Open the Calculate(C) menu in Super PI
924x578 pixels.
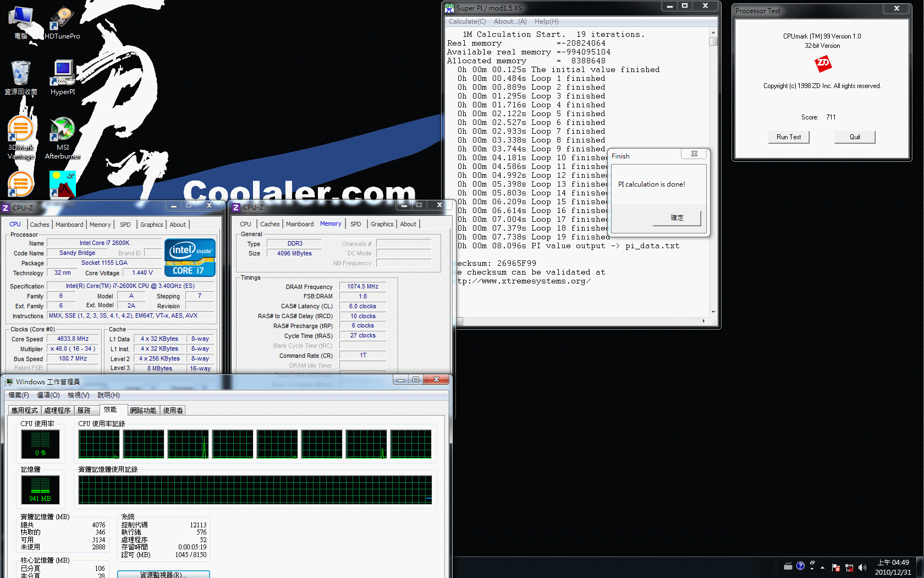pos(467,21)
